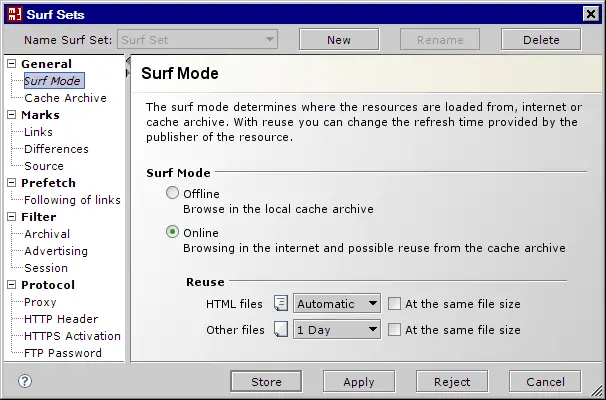
Task: Open the Source settings page
Action: [x=44, y=166]
